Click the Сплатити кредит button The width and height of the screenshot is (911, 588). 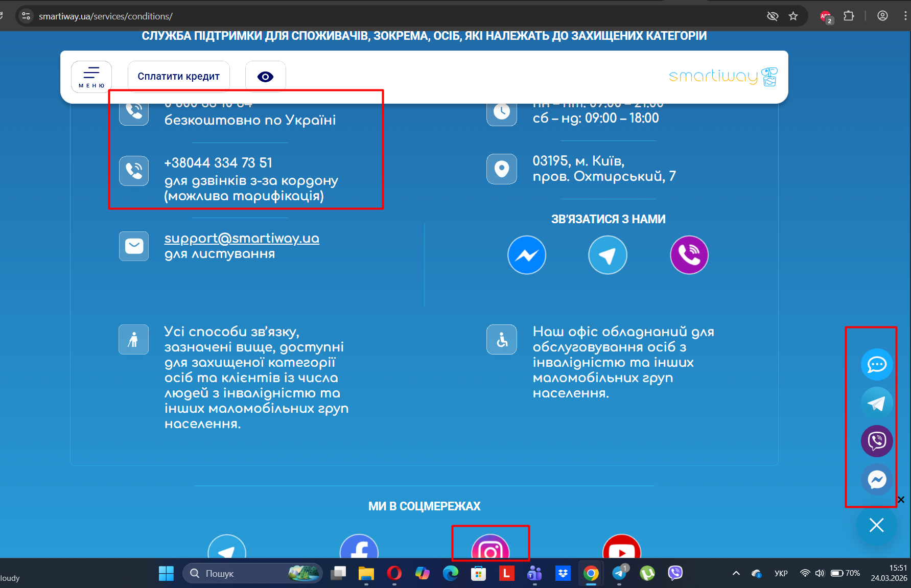(178, 77)
